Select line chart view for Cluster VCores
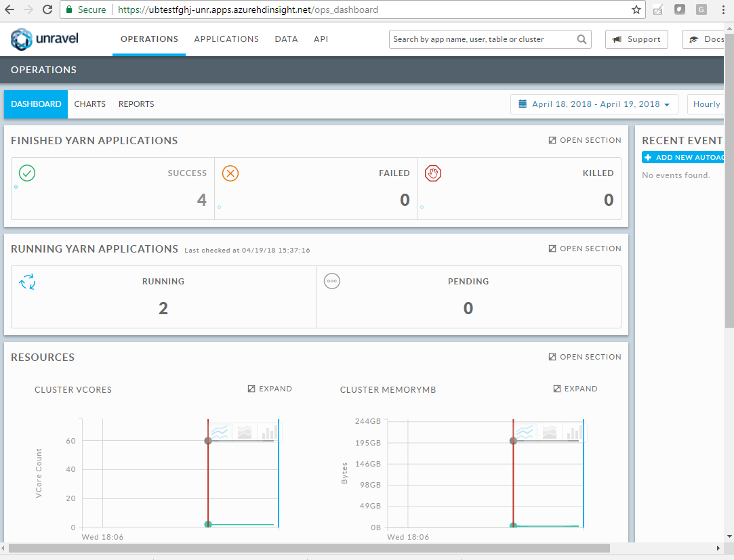Image resolution: width=734 pixels, height=560 pixels. [x=220, y=432]
